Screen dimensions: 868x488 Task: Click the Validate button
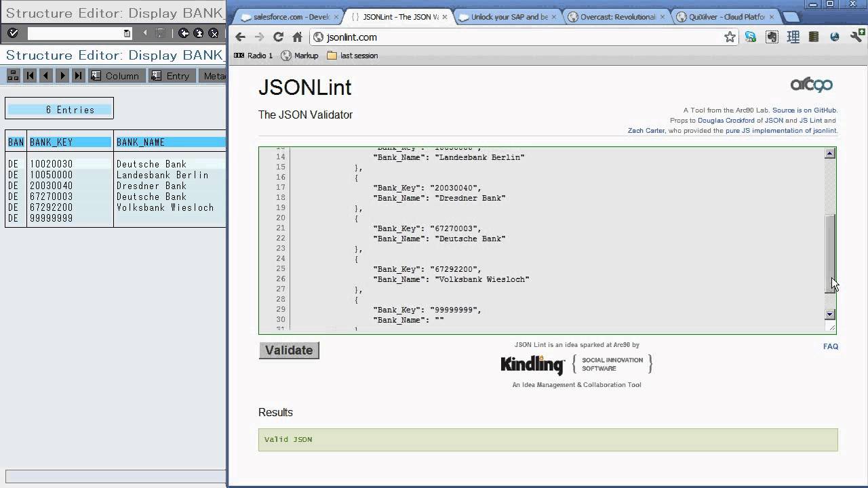(x=289, y=350)
